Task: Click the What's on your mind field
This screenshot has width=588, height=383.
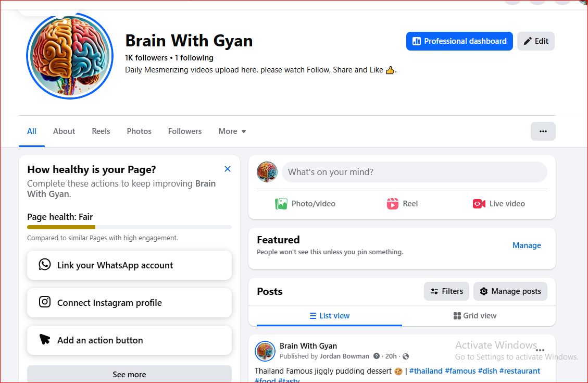Action: click(415, 172)
